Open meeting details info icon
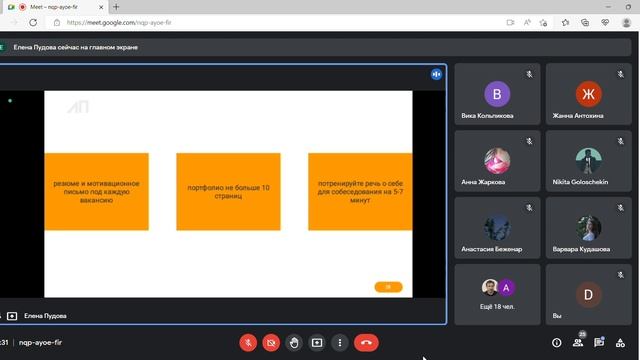This screenshot has width=640, height=360. coord(556,343)
